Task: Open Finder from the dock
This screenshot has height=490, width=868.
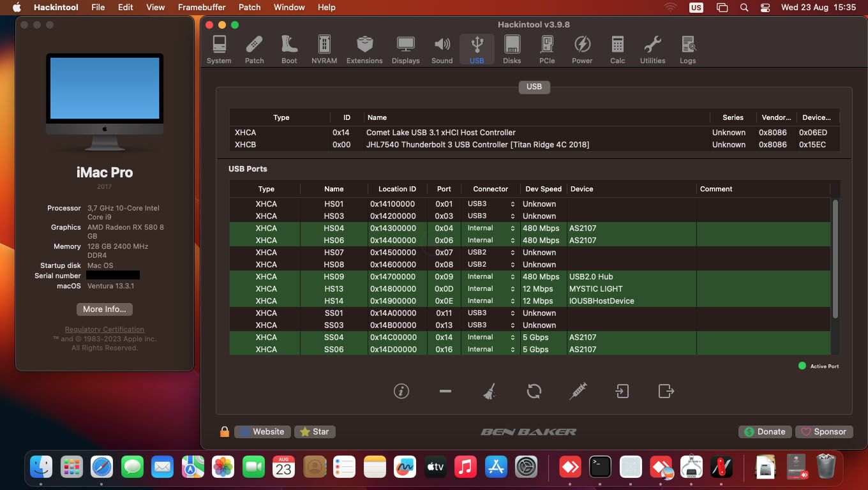Action: [41, 468]
